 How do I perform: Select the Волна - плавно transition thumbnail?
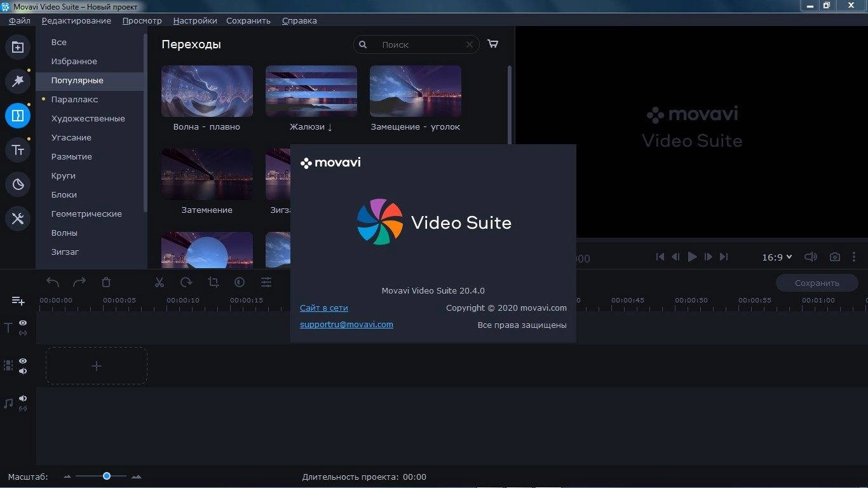(207, 91)
